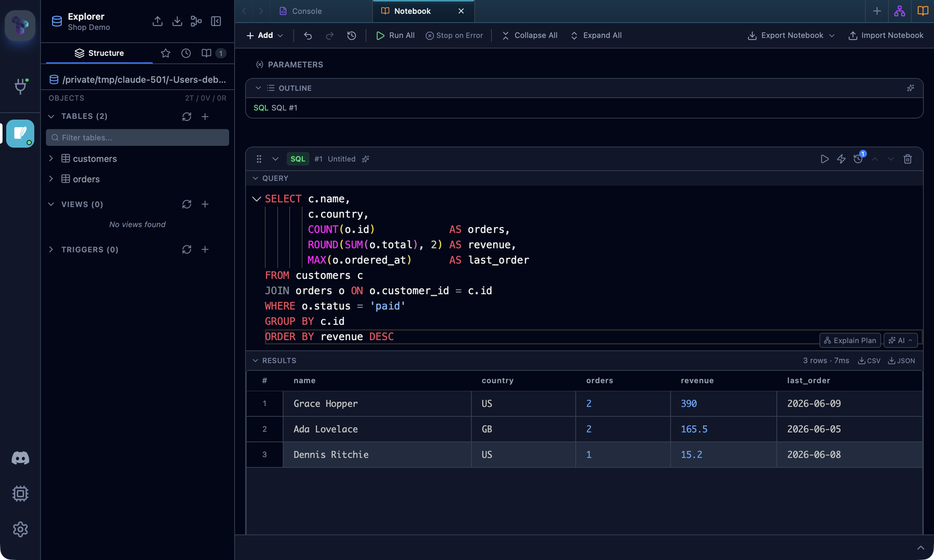Click the lightning bolt icon on SQL cell
Screen dimensions: 934x560
pyautogui.click(x=841, y=159)
